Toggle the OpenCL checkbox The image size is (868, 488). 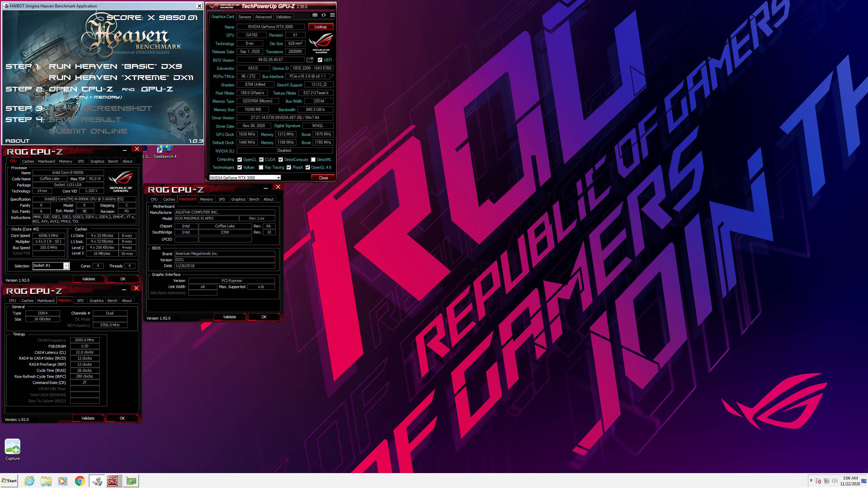pos(240,160)
